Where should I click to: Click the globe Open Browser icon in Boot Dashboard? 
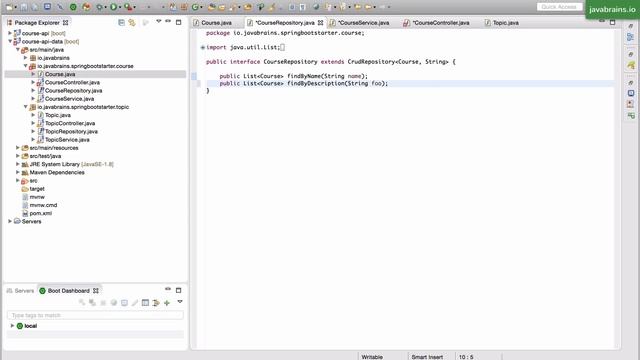click(x=113, y=303)
